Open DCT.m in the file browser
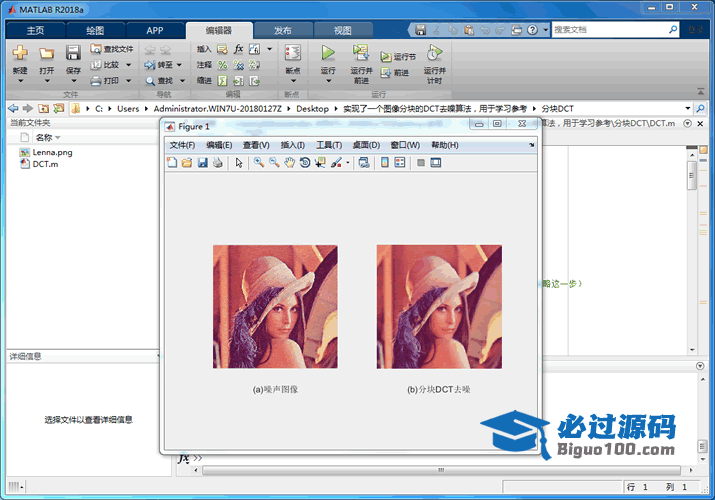 click(x=45, y=164)
